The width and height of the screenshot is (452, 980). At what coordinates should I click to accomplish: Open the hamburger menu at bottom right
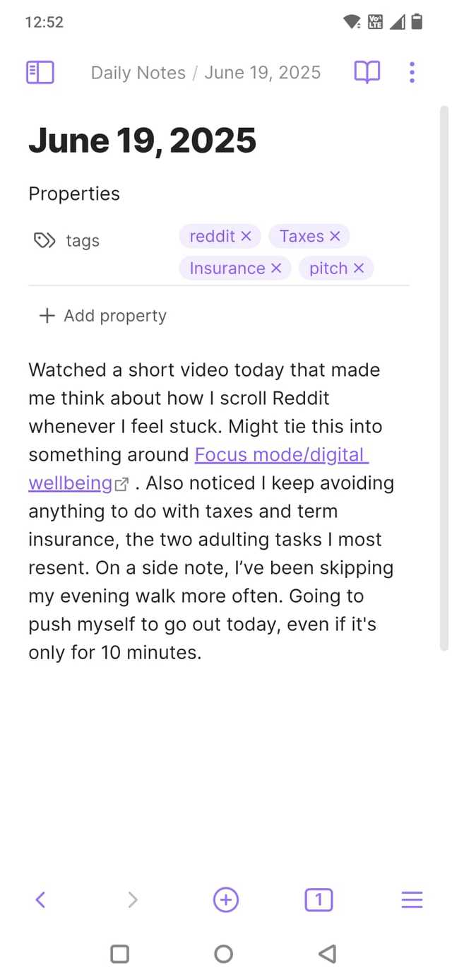tap(412, 899)
